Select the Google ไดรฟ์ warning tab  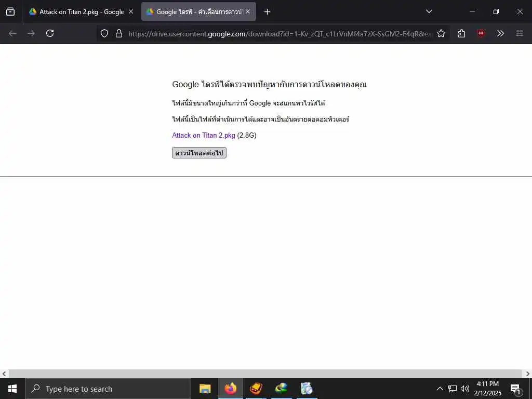click(198, 11)
